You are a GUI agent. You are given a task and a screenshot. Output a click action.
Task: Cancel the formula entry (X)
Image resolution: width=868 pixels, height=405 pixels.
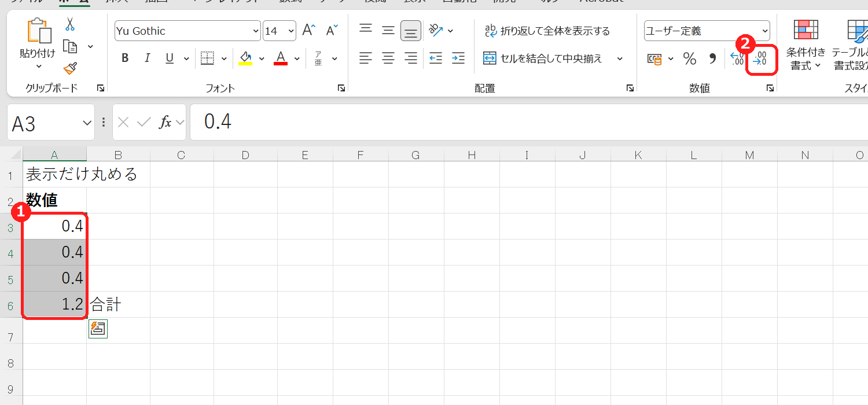[x=123, y=122]
